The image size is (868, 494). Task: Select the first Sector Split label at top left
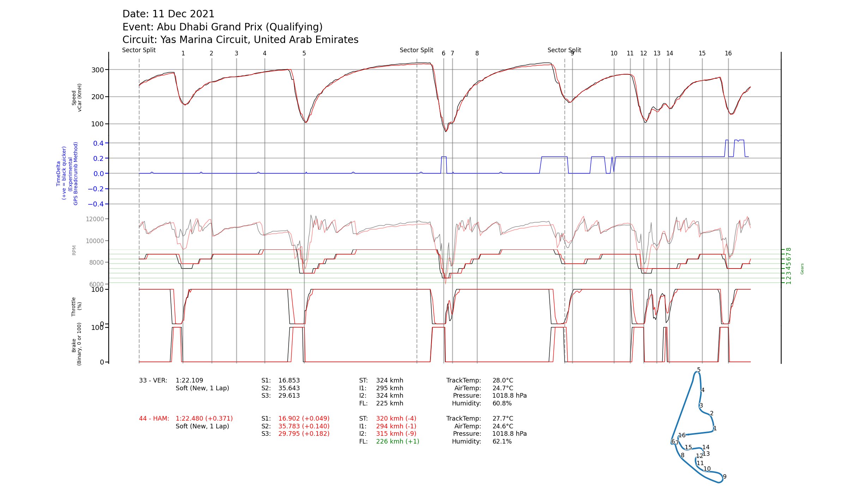click(139, 50)
